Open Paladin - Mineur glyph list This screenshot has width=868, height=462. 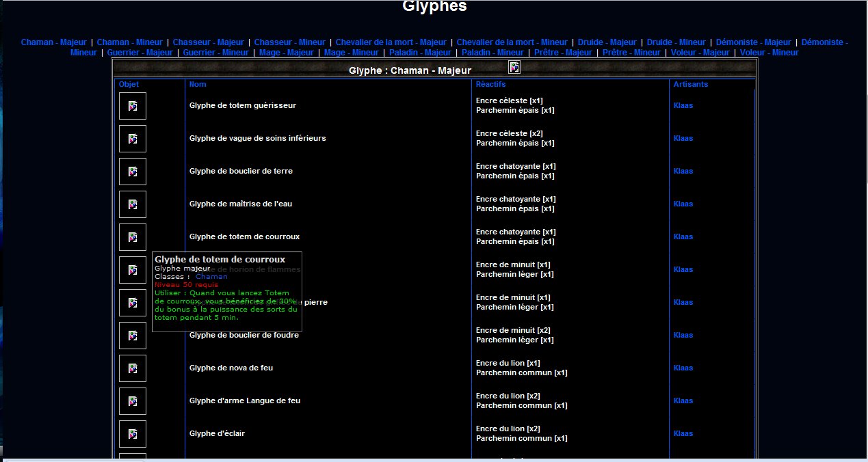click(492, 53)
